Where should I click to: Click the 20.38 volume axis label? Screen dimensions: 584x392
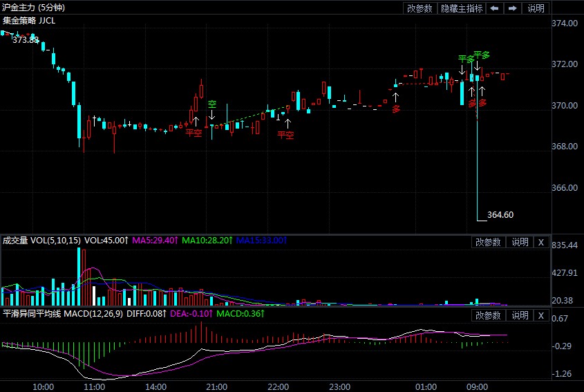(x=563, y=300)
